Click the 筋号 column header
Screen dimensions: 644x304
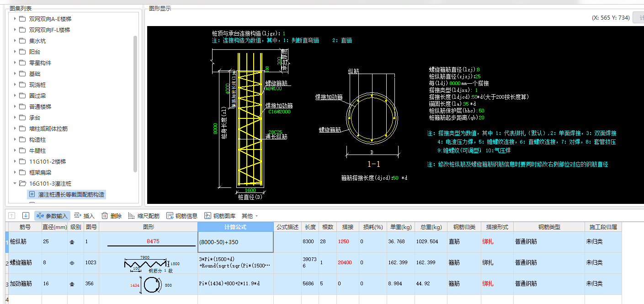(25, 227)
